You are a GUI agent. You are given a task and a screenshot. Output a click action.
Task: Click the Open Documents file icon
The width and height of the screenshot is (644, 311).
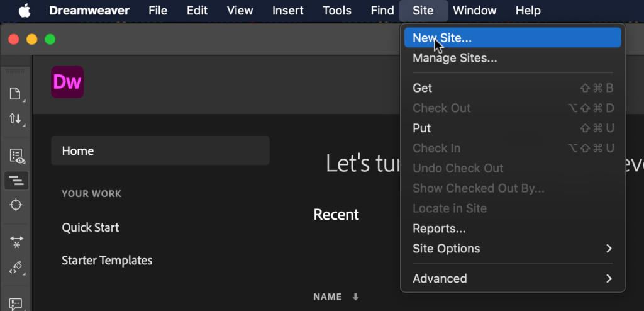pyautogui.click(x=16, y=94)
